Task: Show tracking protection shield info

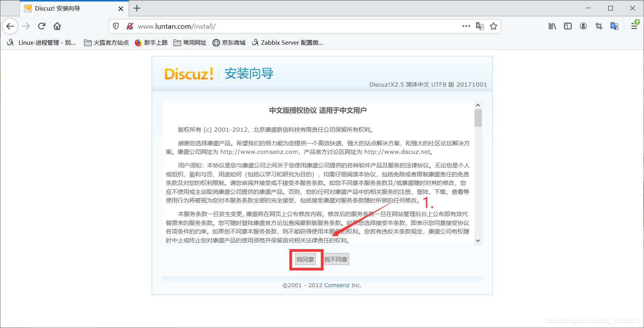Action: (x=116, y=26)
